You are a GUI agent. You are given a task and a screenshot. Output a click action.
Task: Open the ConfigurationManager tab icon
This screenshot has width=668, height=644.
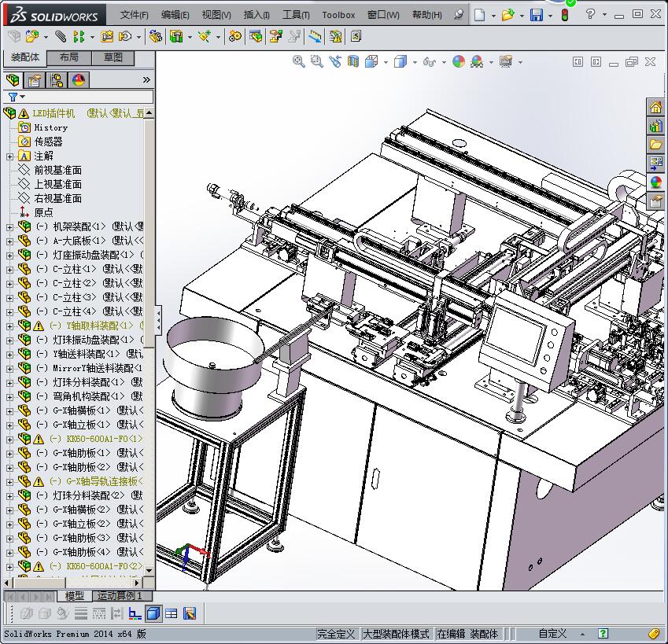tap(57, 80)
